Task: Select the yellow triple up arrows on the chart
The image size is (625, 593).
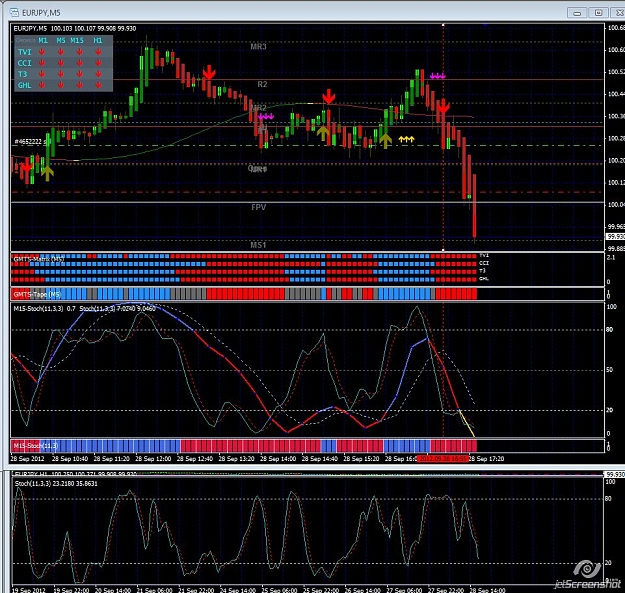Action: pyautogui.click(x=406, y=139)
